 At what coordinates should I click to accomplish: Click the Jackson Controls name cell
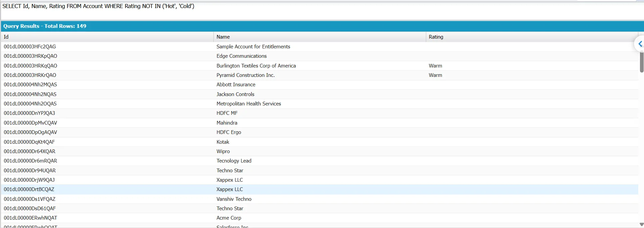pyautogui.click(x=235, y=94)
